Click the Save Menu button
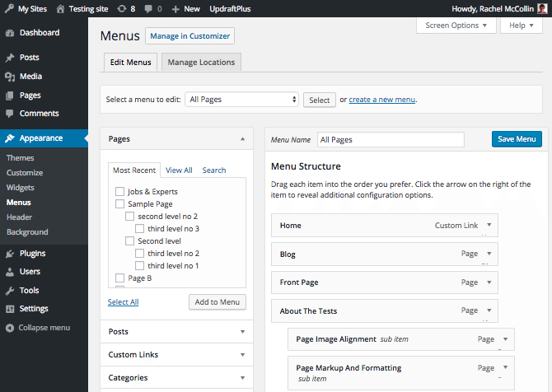 517,139
